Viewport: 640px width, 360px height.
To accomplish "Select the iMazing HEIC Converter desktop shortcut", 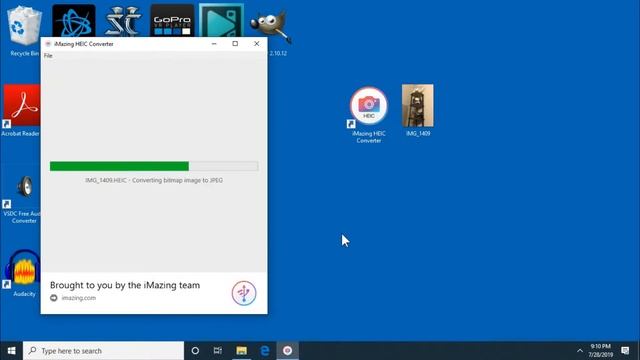I will pos(369,115).
